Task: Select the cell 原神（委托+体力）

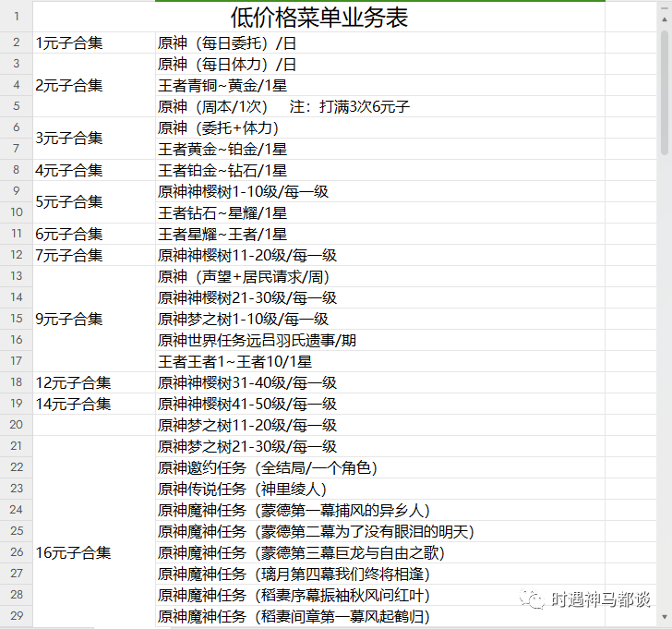Action: tap(379, 127)
